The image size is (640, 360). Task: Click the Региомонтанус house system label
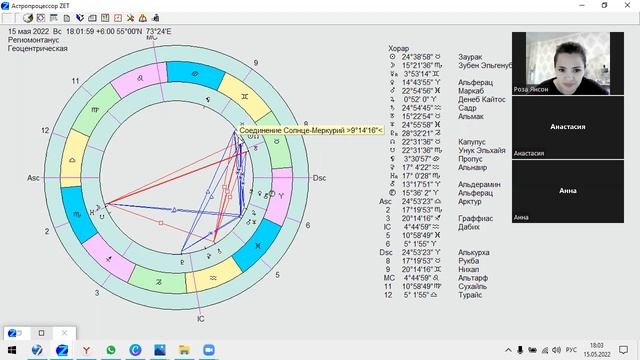click(33, 40)
